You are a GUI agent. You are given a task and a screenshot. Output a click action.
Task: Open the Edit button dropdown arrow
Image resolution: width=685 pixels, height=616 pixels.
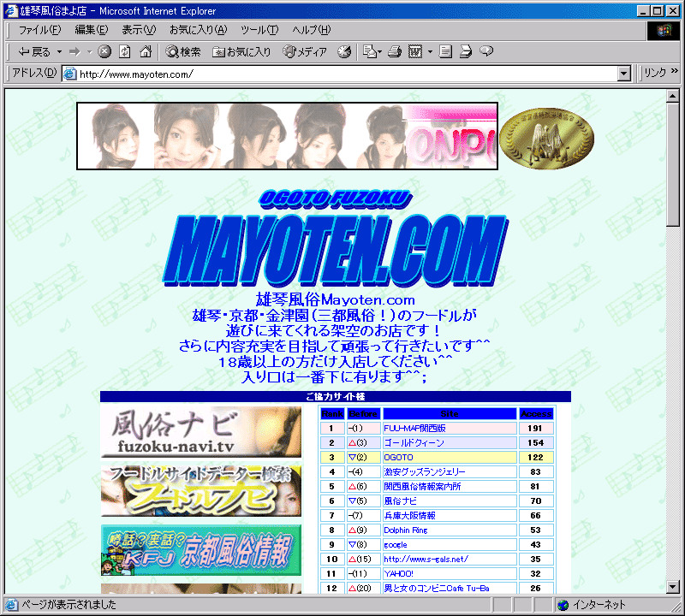coord(430,52)
